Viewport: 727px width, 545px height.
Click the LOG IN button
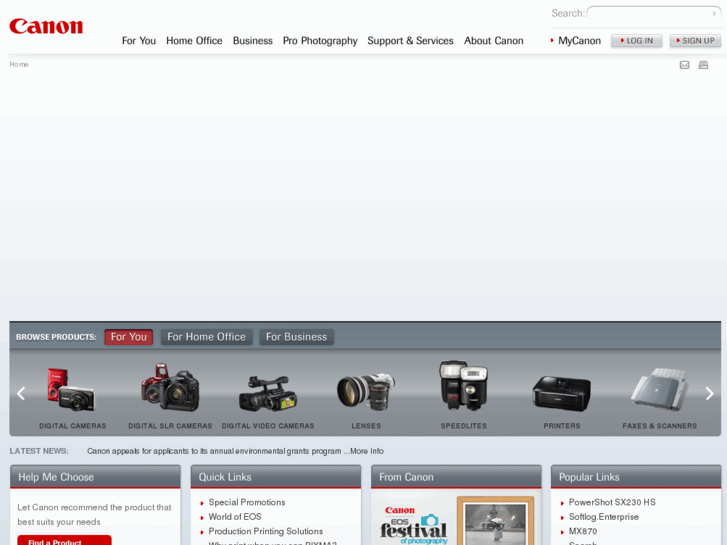pyautogui.click(x=636, y=41)
